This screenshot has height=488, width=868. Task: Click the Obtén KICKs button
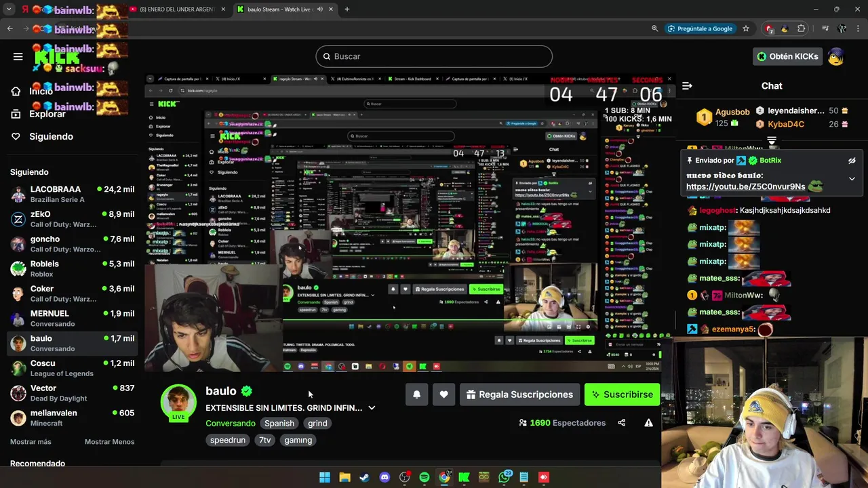[x=788, y=56]
